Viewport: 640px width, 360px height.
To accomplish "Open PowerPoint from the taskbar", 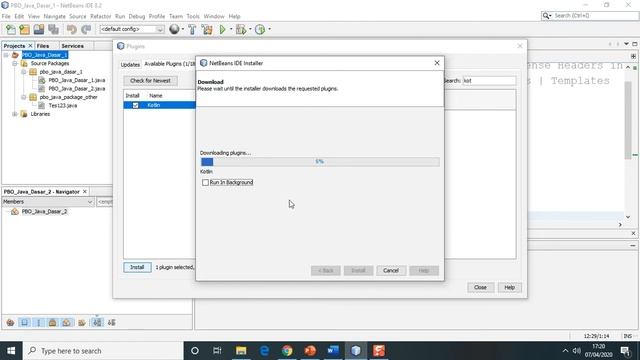I will click(x=310, y=351).
